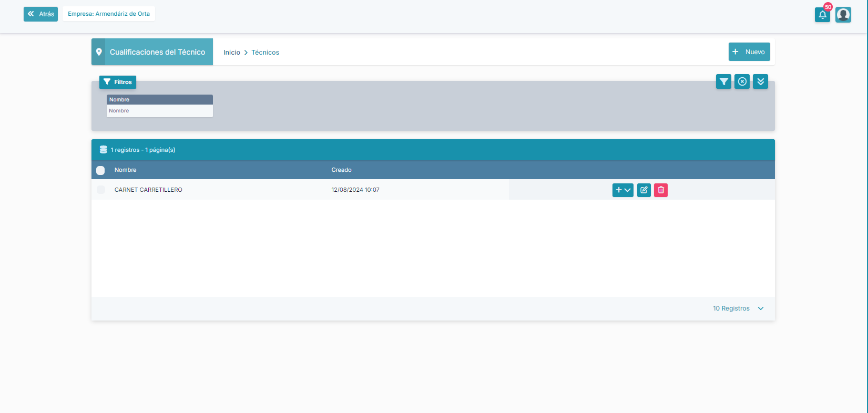Open the plus dropdown for CARNET CARRETILLERO
The image size is (868, 413).
[x=622, y=190]
